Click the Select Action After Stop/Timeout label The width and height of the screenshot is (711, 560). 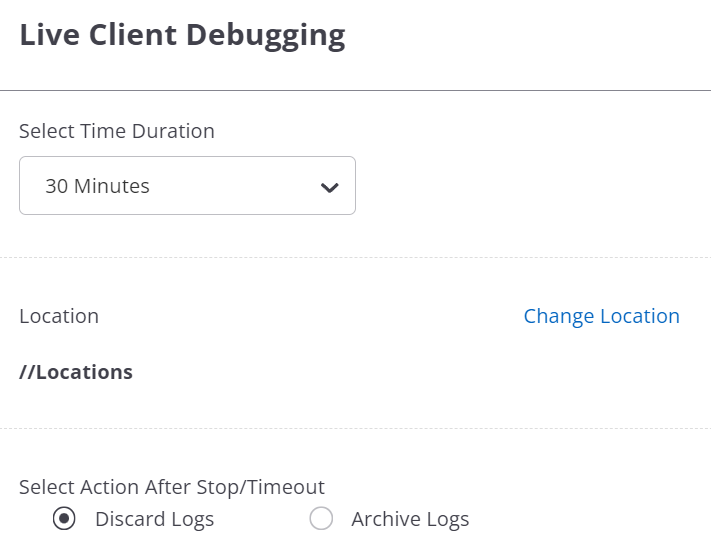pyautogui.click(x=172, y=487)
